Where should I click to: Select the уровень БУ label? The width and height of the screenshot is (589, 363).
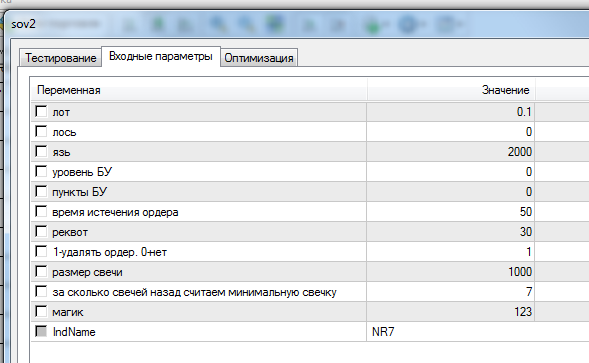pos(82,172)
